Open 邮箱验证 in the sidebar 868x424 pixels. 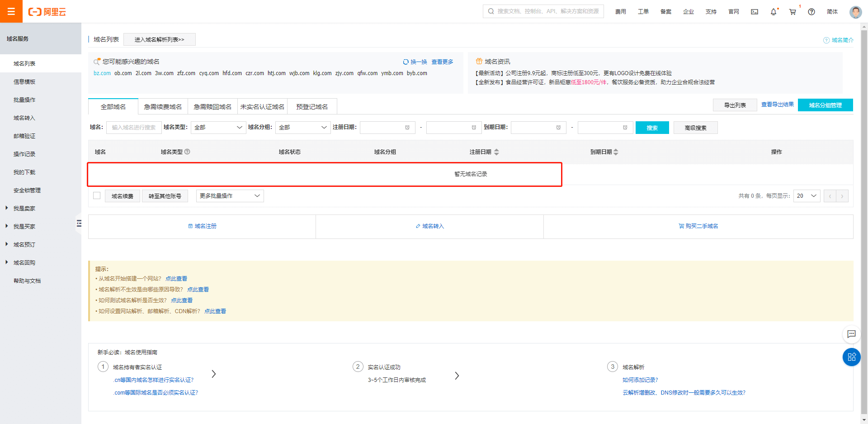point(24,136)
